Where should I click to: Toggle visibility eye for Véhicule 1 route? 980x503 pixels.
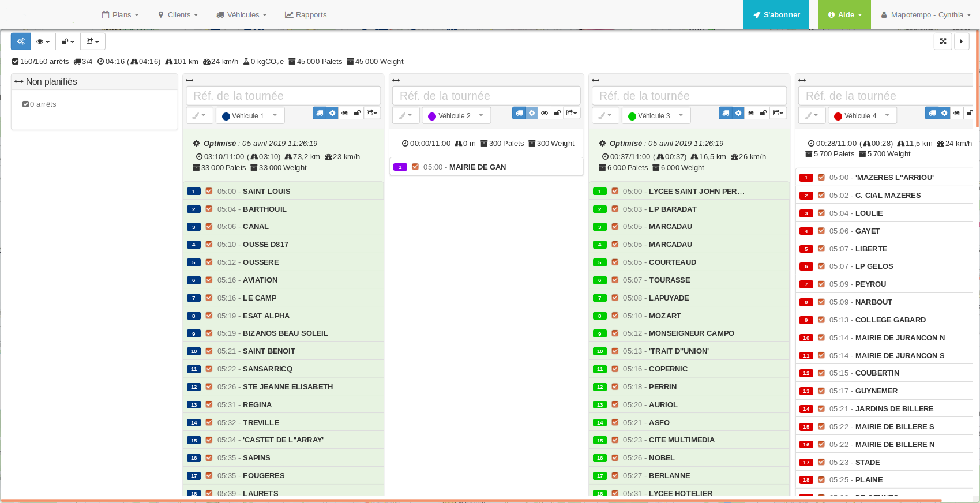point(345,113)
